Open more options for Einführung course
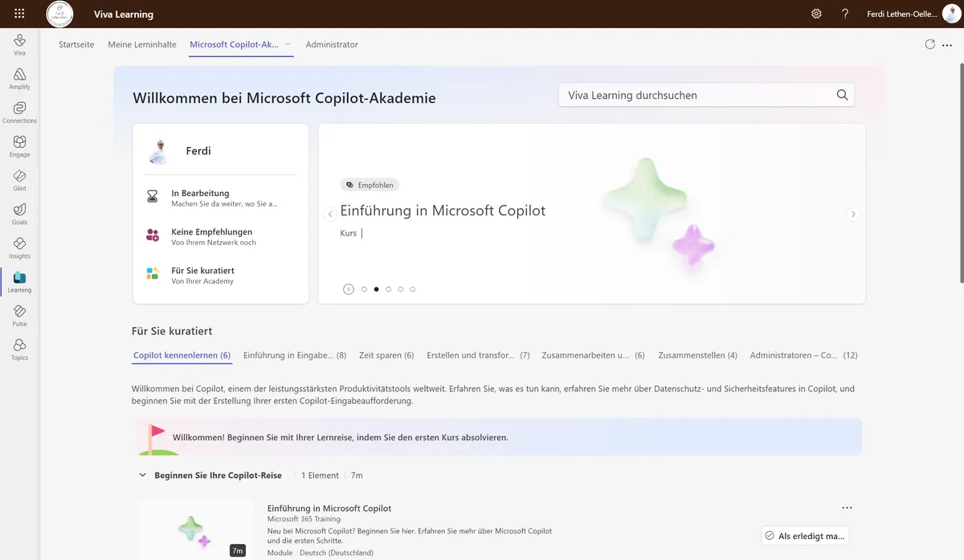 click(x=847, y=508)
